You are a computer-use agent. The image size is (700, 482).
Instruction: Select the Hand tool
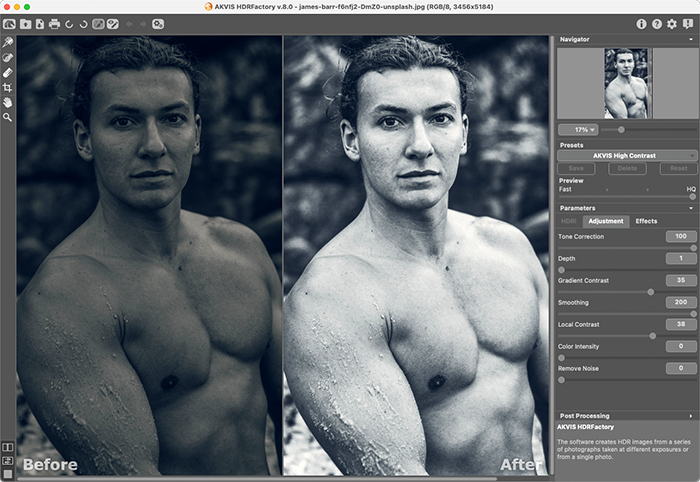8,102
